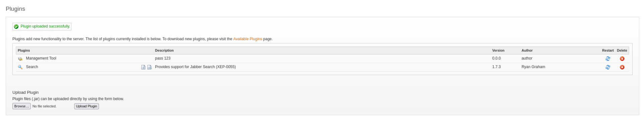Restart the Search plugin
Image resolution: width=644 pixels, height=123 pixels.
click(x=607, y=67)
